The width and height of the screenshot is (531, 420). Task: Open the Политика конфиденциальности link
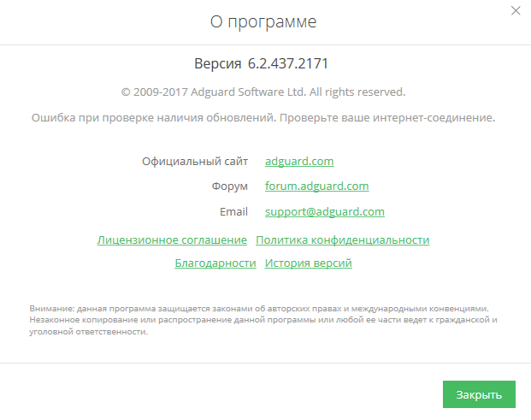point(342,240)
